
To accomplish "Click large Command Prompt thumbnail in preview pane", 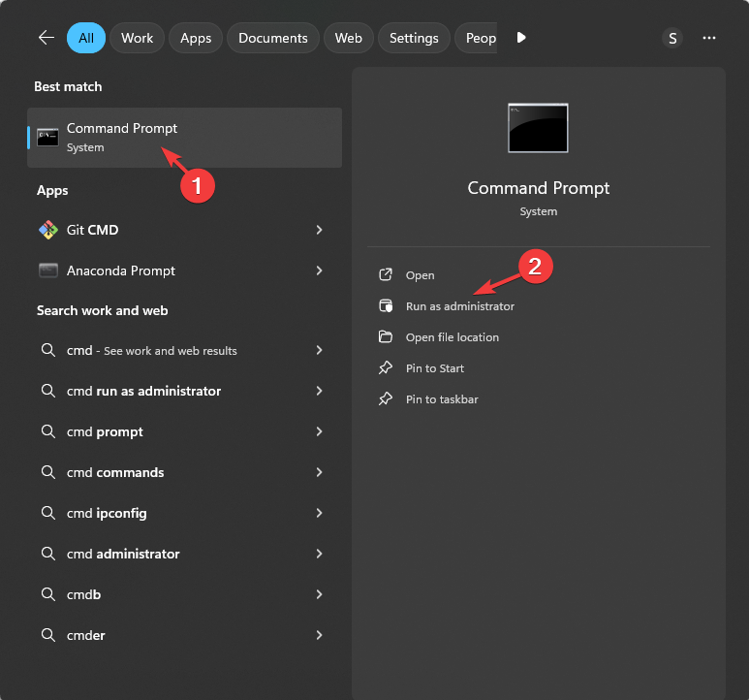I will point(539,128).
